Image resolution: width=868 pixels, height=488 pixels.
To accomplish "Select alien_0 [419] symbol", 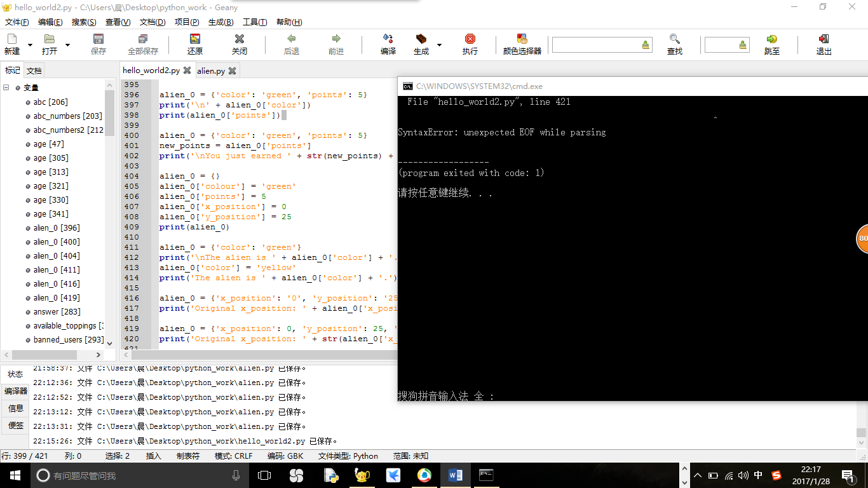I will pyautogui.click(x=57, y=297).
